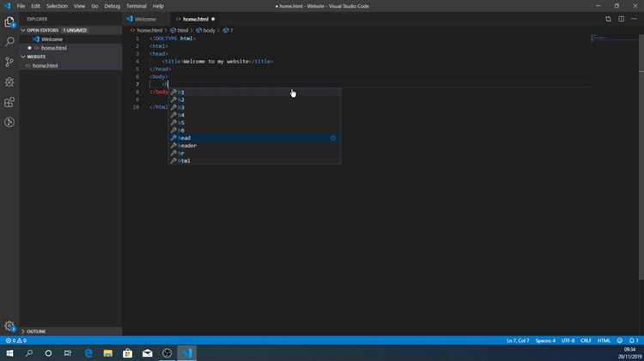Viewport: 644px width, 361px height.
Task: Open the Go menu
Action: click(94, 6)
